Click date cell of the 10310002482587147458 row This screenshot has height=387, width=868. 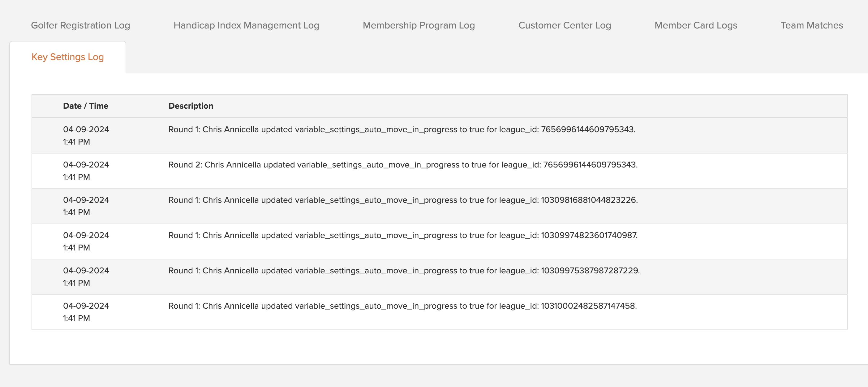click(x=86, y=312)
